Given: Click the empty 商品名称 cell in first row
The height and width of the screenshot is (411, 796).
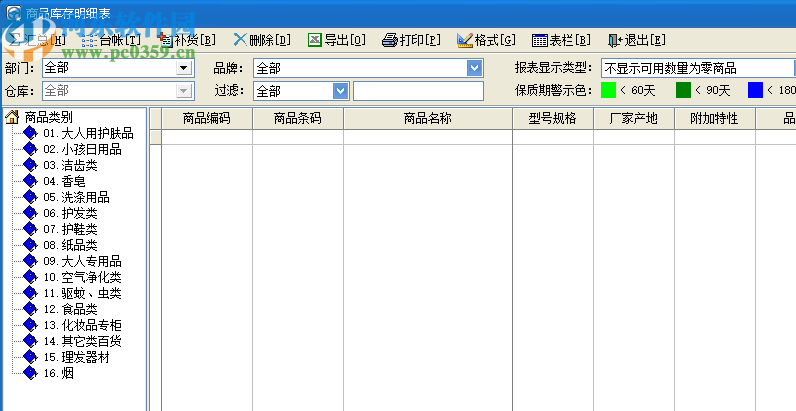Looking at the screenshot, I should (428, 137).
